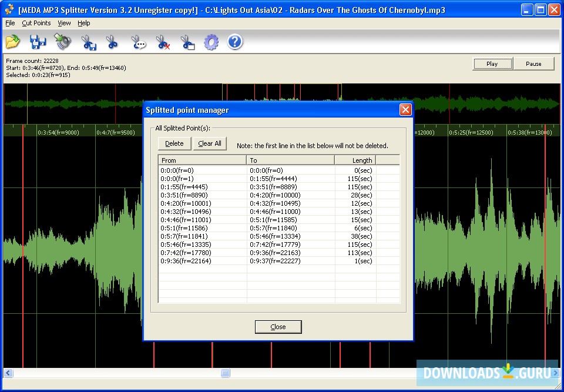564x392 pixels.
Task: Click the open file folder icon
Action: click(13, 42)
